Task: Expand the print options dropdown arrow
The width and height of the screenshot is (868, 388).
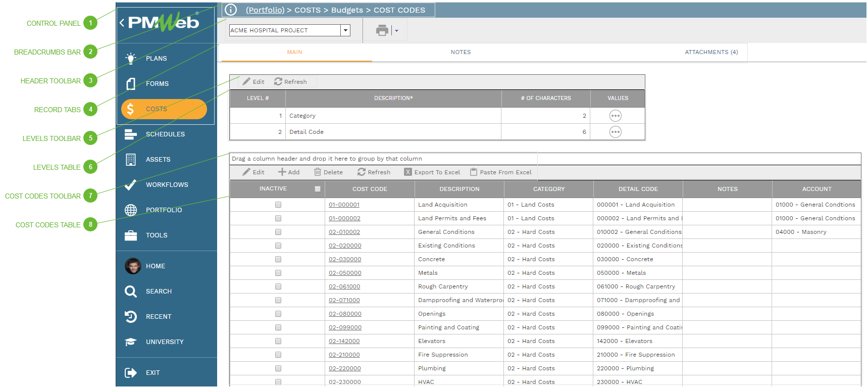Action: [397, 31]
